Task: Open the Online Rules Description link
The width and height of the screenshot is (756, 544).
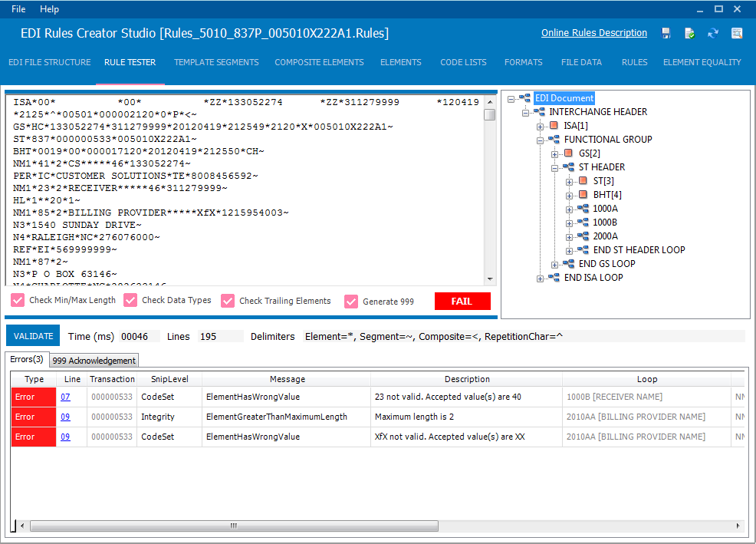Action: (x=594, y=33)
